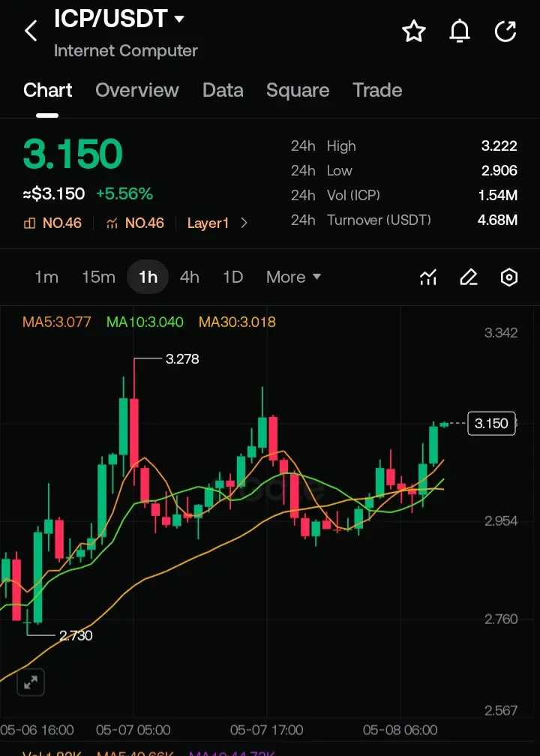Tap the 2.730 low marker on chart
Image resolution: width=540 pixels, height=756 pixels.
(76, 635)
